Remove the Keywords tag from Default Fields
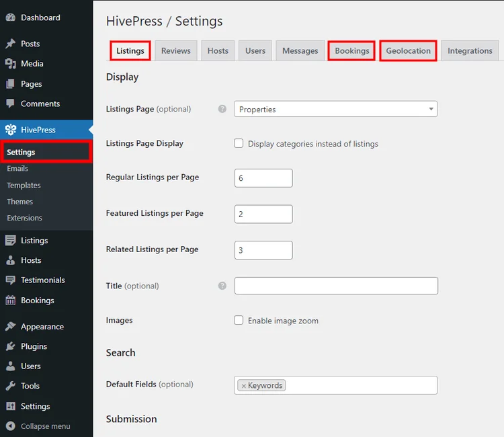 pyautogui.click(x=244, y=386)
